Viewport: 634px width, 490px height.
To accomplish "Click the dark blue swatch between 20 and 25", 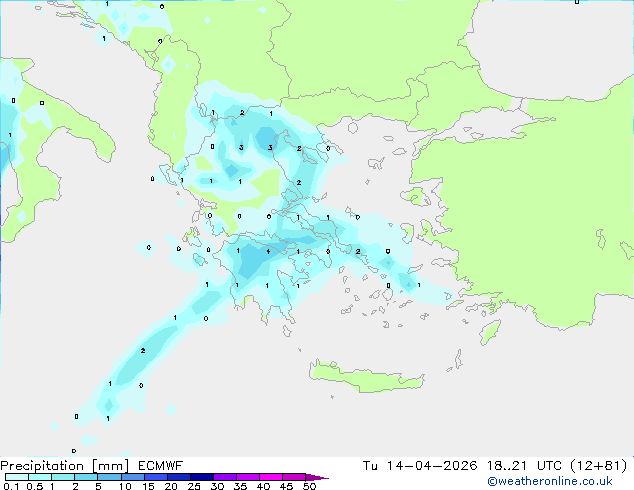I will (179, 477).
